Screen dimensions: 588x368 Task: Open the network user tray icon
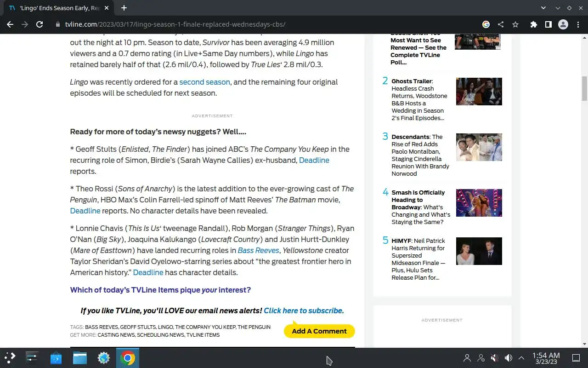pos(481,357)
